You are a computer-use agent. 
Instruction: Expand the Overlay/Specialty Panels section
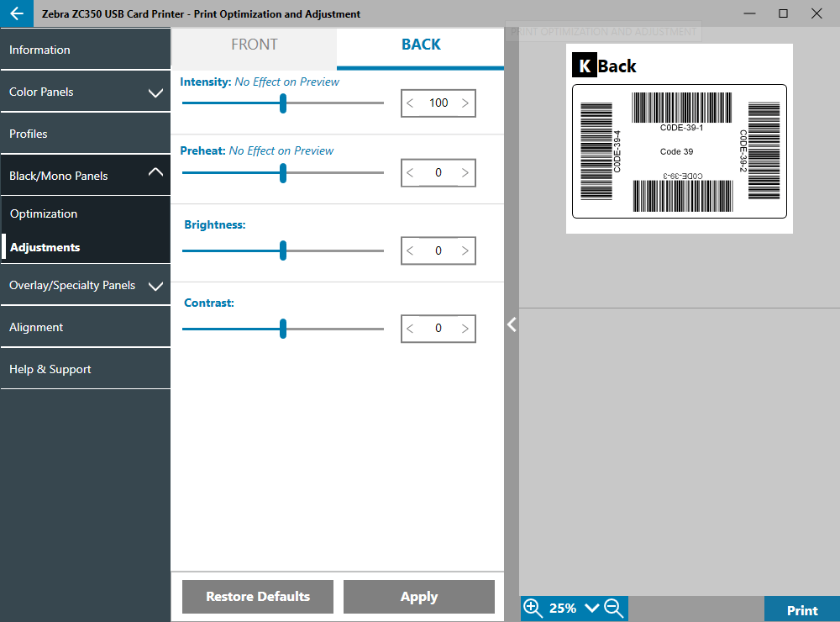pos(155,286)
